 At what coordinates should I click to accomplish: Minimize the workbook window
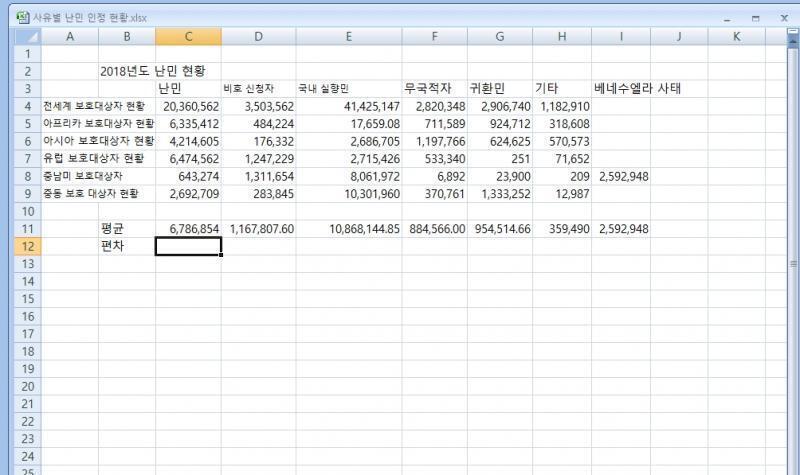coord(727,19)
